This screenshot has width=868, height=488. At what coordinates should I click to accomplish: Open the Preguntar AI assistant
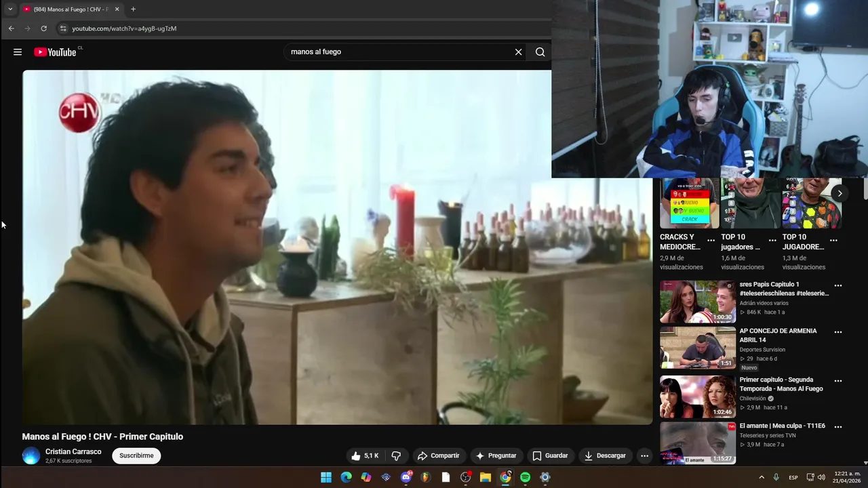(x=496, y=455)
